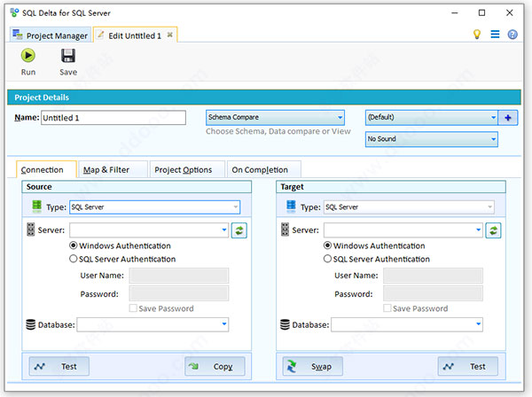Click the green Run play icon
Image resolution: width=532 pixels, height=397 pixels.
(x=27, y=55)
